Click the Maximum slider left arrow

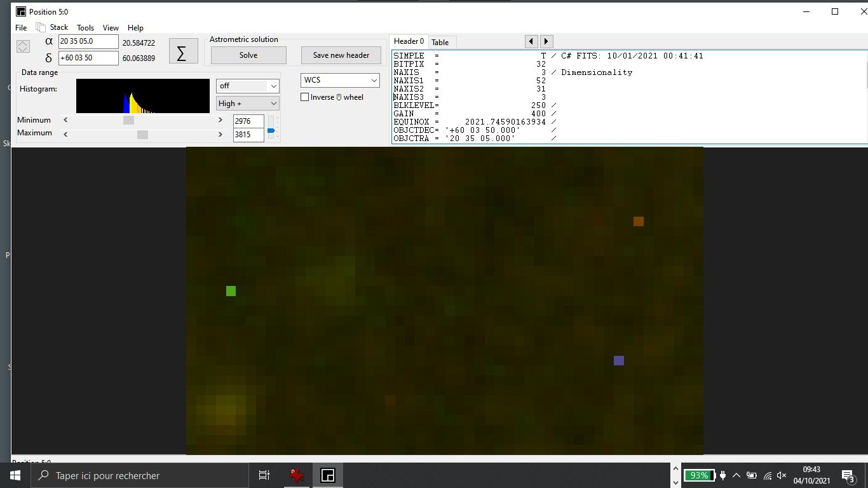65,135
